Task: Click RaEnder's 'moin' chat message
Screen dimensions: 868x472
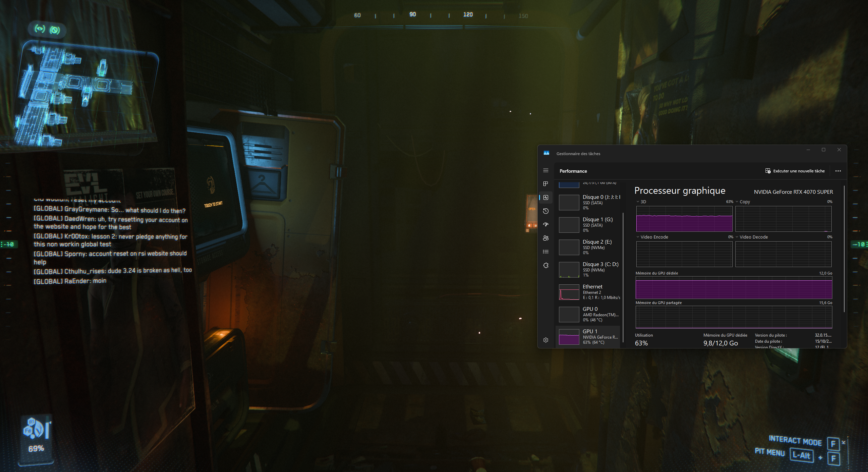Action: coord(70,281)
